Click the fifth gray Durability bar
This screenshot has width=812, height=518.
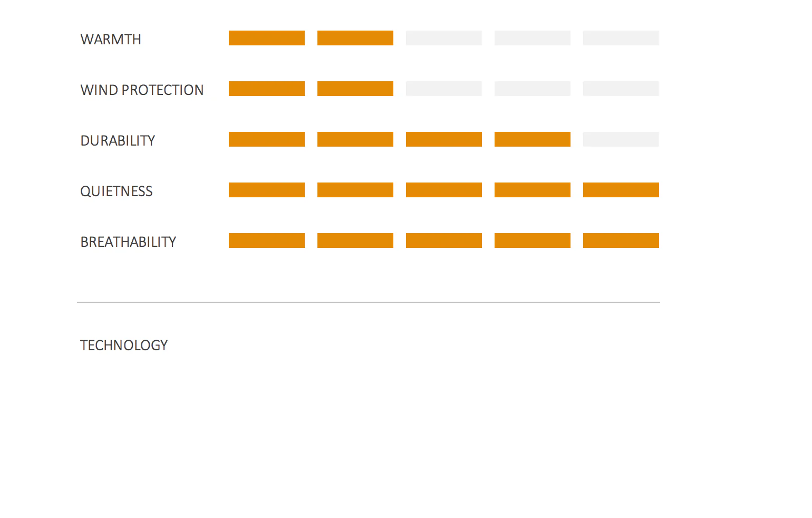pos(621,139)
